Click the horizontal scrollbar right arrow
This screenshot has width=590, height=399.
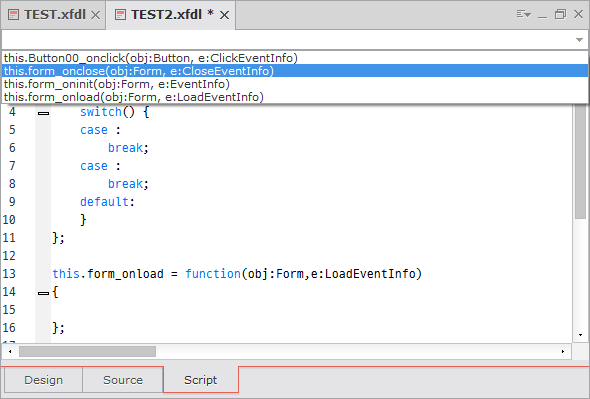(x=563, y=352)
